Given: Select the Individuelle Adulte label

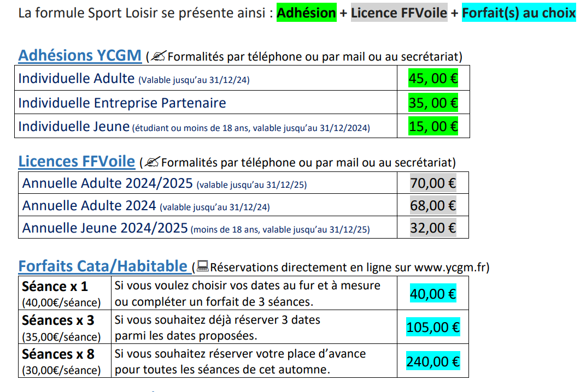Looking at the screenshot, I should click(x=76, y=79).
